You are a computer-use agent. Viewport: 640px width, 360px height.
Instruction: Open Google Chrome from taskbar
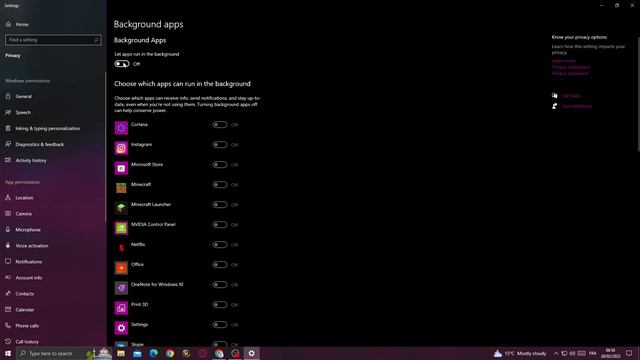pos(170,353)
